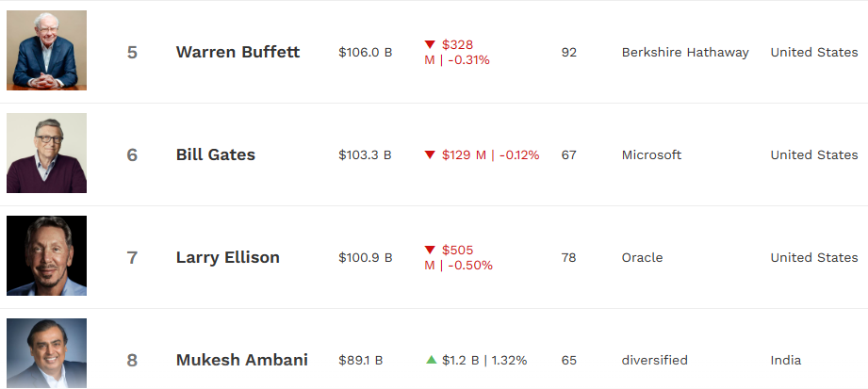Screen dimensions: 868x389
Task: Click the rank number 7
Action: [x=132, y=258]
